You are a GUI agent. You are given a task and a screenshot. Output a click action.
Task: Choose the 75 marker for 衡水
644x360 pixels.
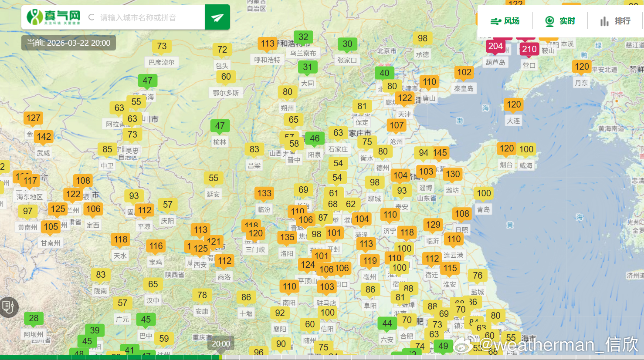coord(367,142)
